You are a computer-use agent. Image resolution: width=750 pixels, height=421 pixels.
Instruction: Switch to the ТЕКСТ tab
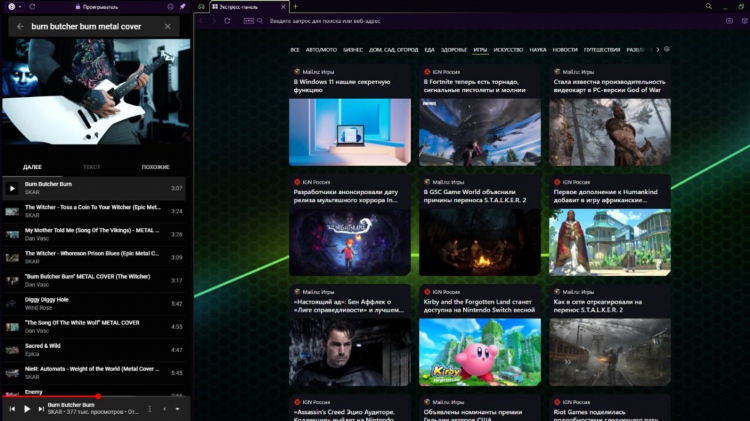pos(91,167)
